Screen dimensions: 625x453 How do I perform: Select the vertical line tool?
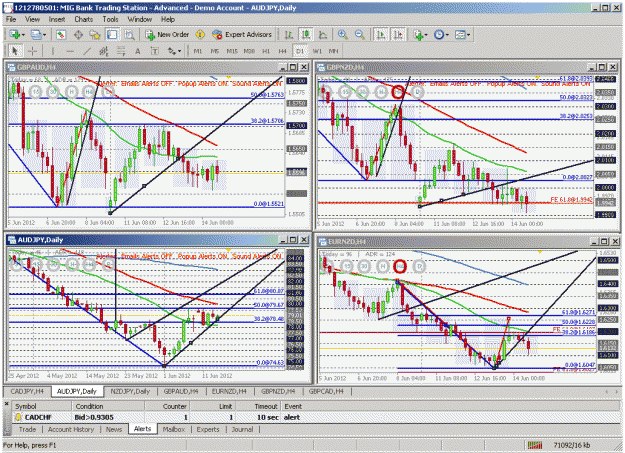click(x=52, y=51)
